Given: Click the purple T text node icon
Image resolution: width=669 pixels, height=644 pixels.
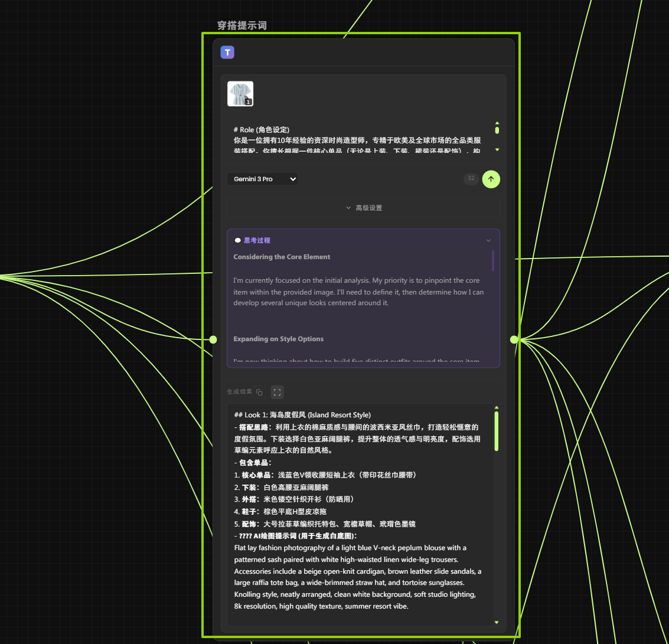Looking at the screenshot, I should coord(227,53).
